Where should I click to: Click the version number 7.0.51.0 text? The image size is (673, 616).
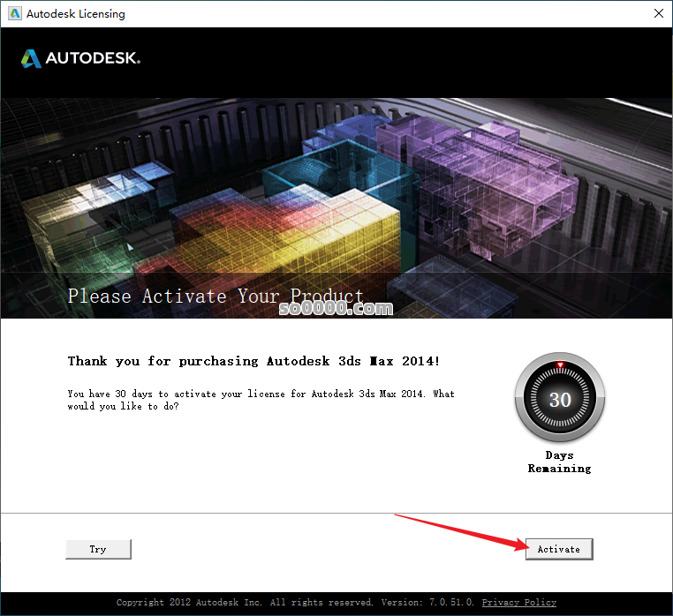(451, 602)
